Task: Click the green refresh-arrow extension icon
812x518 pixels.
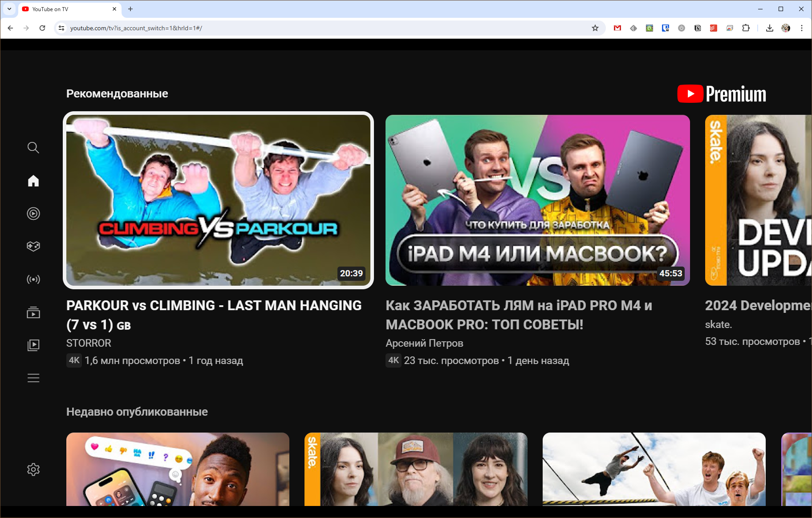Action: 650,28
